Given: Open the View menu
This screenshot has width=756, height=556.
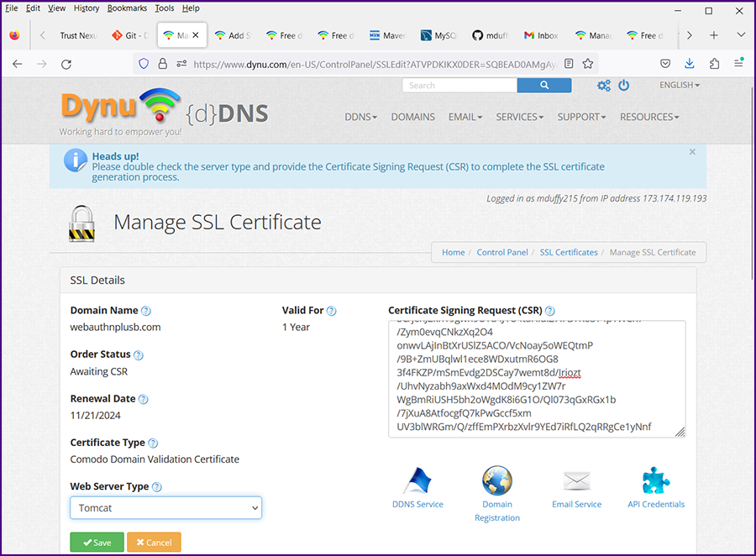Looking at the screenshot, I should tap(56, 8).
